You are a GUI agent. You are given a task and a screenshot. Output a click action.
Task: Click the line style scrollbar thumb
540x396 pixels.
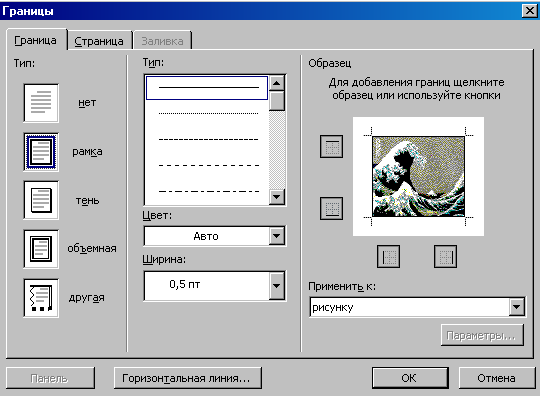pos(277,101)
